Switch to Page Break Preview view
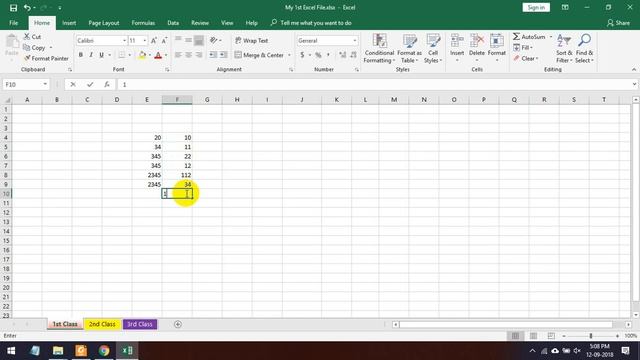The width and height of the screenshot is (640, 360). pos(551,336)
